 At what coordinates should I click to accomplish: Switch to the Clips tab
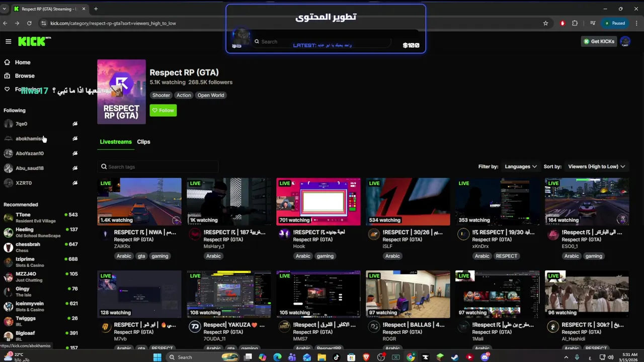(x=143, y=142)
